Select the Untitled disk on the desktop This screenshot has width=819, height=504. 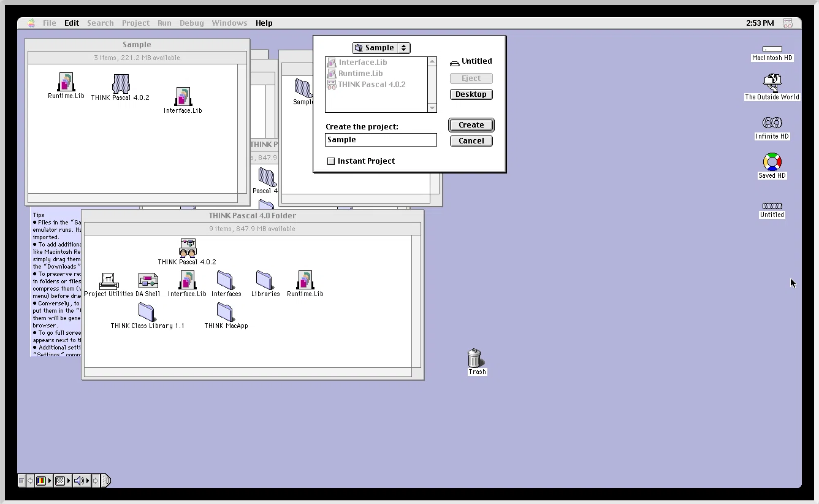coord(772,206)
